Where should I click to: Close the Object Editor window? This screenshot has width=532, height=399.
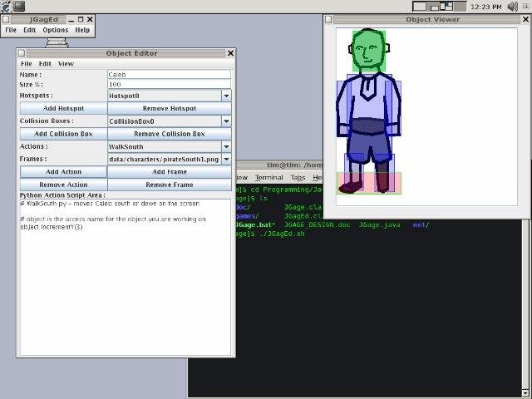[x=230, y=53]
